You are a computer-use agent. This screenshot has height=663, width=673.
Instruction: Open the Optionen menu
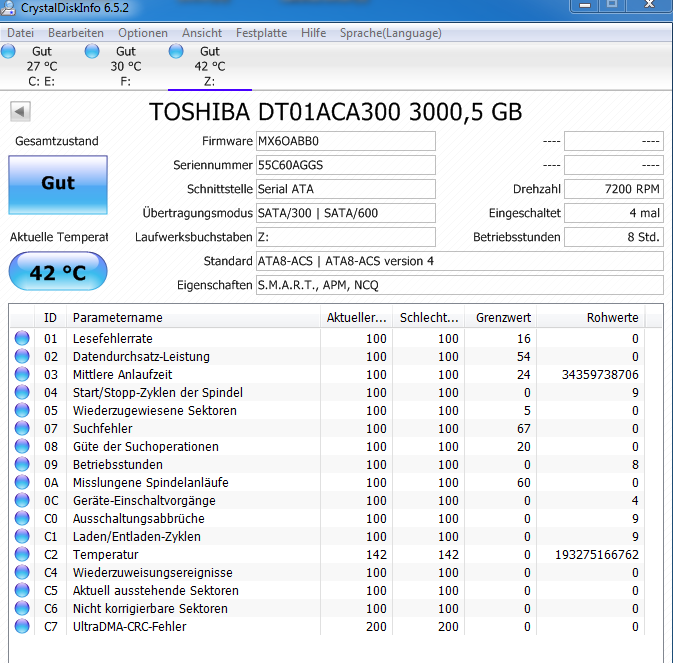pyautogui.click(x=143, y=33)
